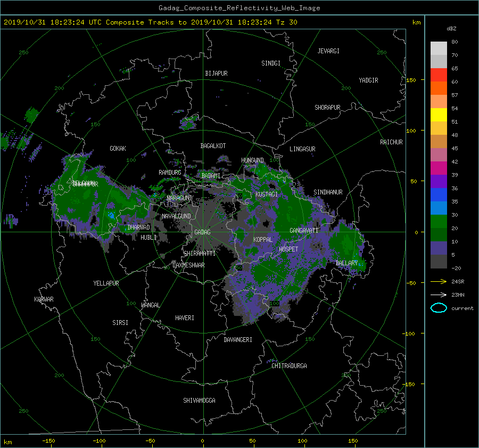Click the Gadag_Composite_Reflectivity_Web_Image title
The height and width of the screenshot is (448, 479).
[x=239, y=8]
